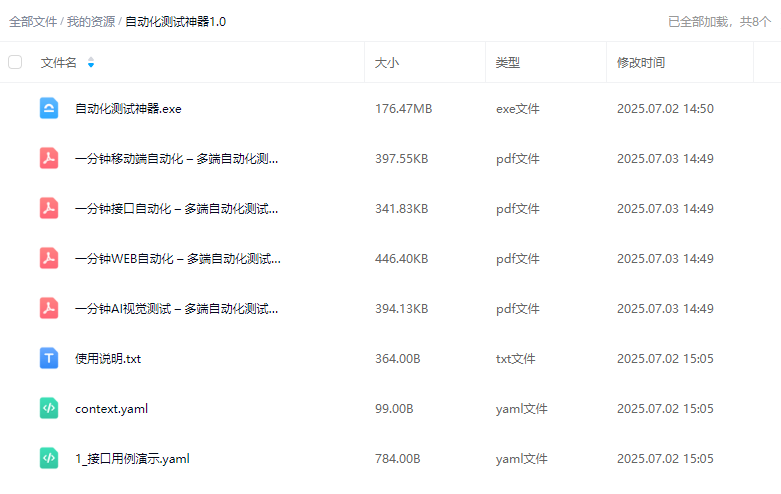
Task: Open file 1_接口用例演示.yaml
Action: (132, 459)
